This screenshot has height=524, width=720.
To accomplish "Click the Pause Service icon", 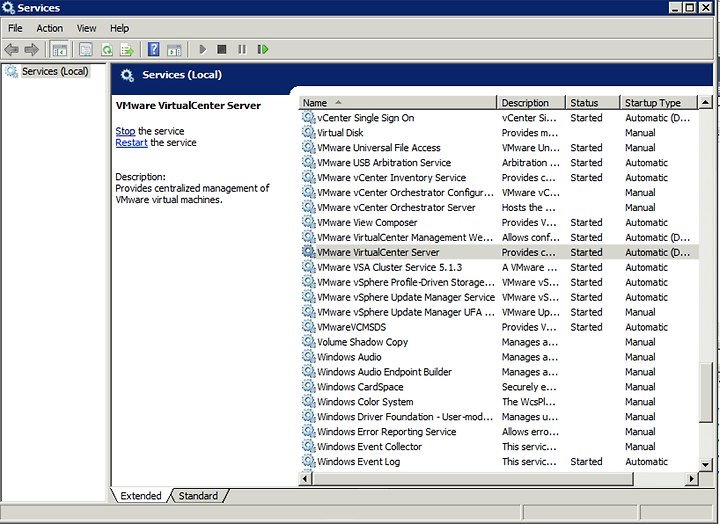I will pos(242,49).
